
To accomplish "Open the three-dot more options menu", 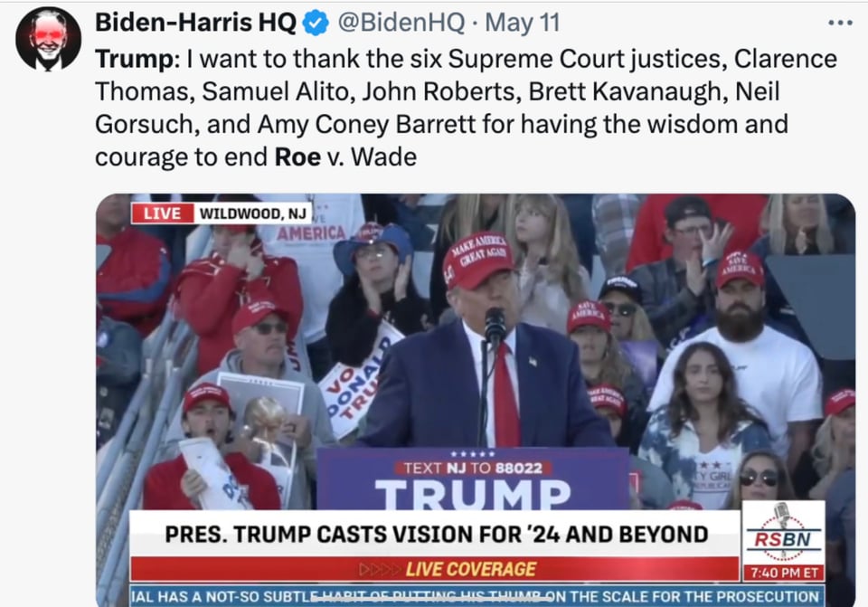I will click(840, 23).
